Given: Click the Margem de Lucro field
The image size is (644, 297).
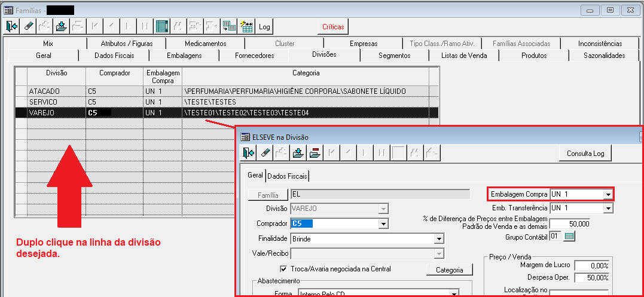Looking at the screenshot, I should [591, 265].
